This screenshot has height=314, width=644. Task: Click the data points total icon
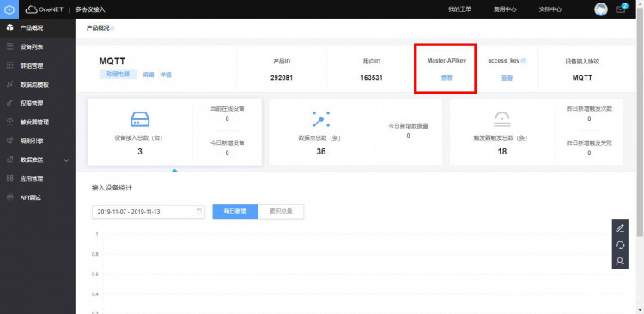[x=321, y=119]
